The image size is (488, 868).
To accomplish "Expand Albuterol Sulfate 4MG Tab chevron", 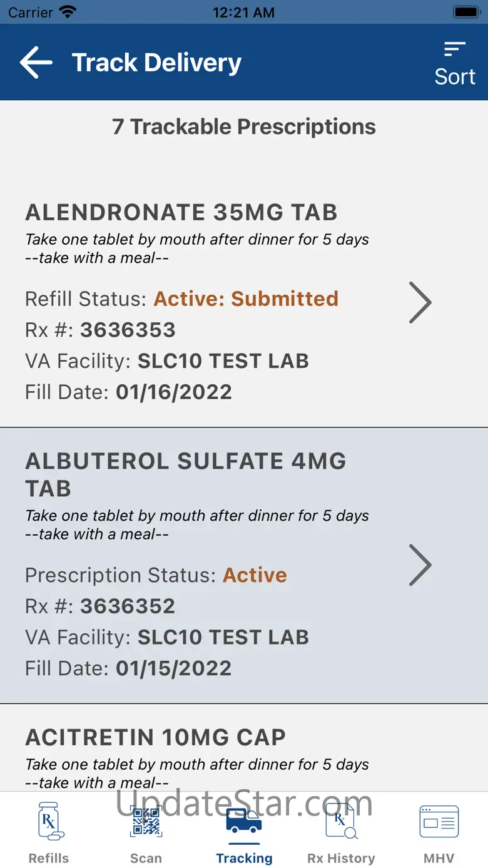I will (420, 564).
